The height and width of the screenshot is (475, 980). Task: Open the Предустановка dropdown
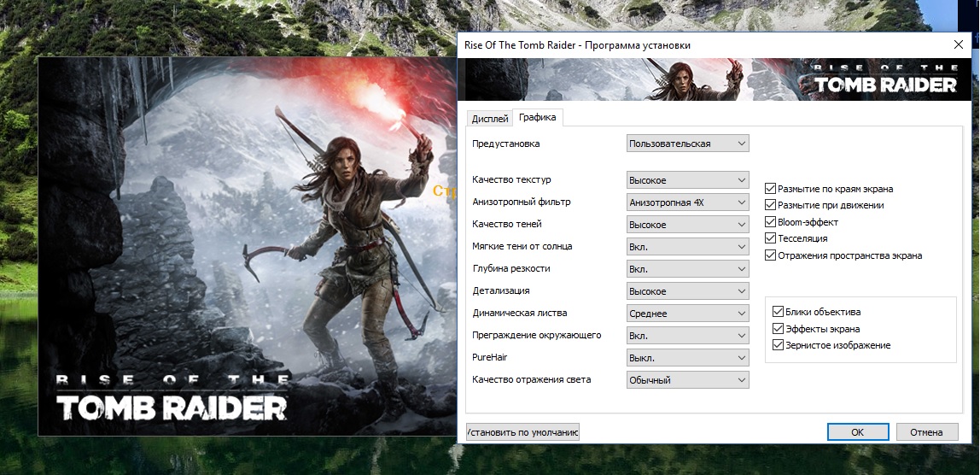tap(687, 144)
